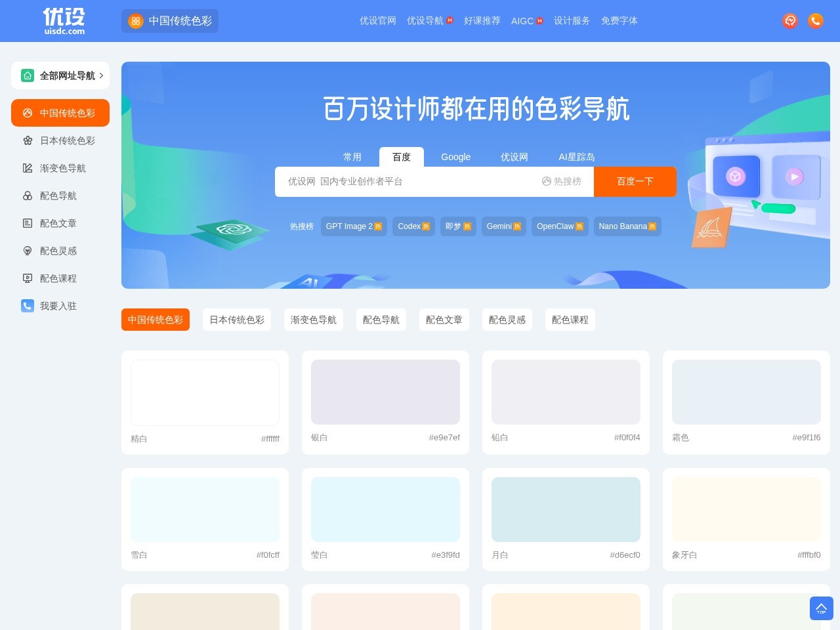This screenshot has width=840, height=630.
Task: Click the sidebar 日本传统色彩 entry
Action: [x=60, y=140]
